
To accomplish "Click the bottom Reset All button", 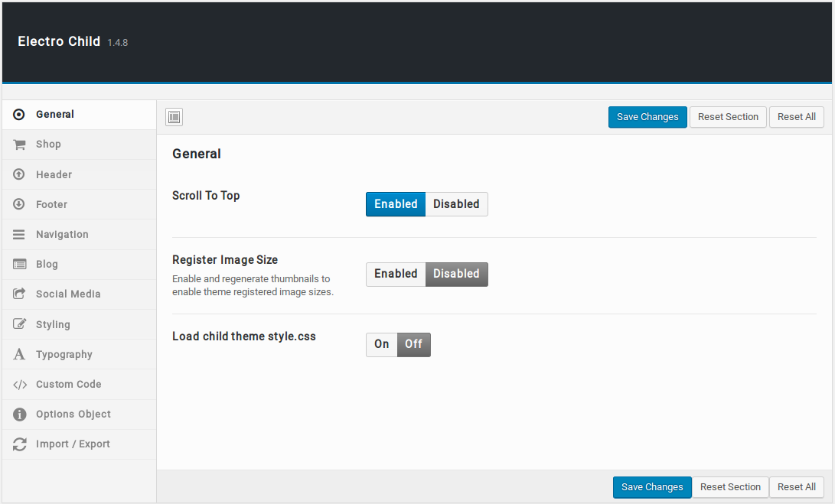I will click(797, 487).
